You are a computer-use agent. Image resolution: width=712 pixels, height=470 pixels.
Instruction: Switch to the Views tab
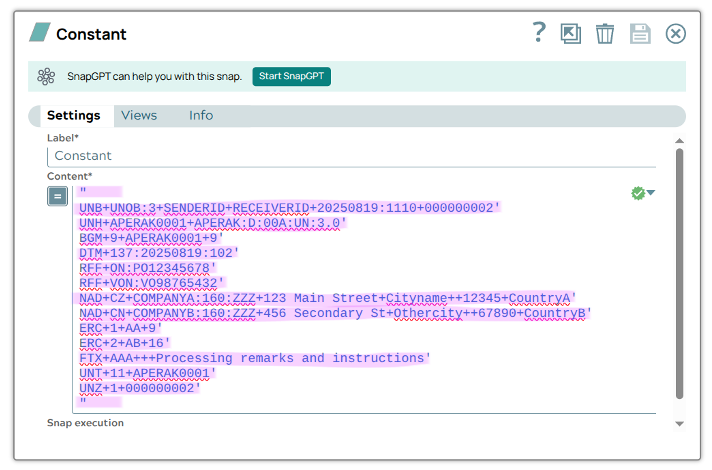[x=139, y=116]
